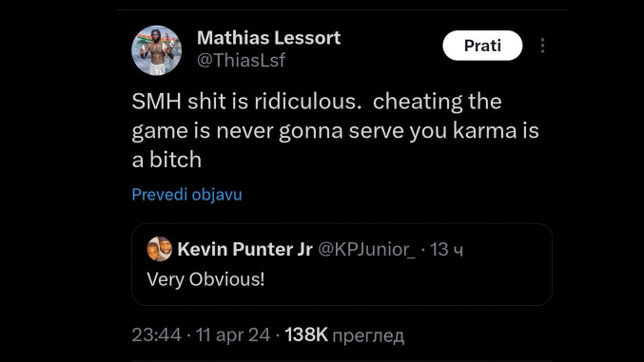The height and width of the screenshot is (362, 644).
Task: Open Mathias Lessort's profile avatar
Action: point(157,50)
